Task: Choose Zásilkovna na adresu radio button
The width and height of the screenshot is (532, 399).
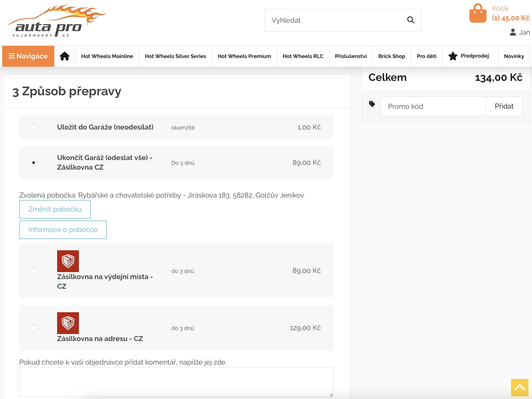Action: pyautogui.click(x=33, y=328)
